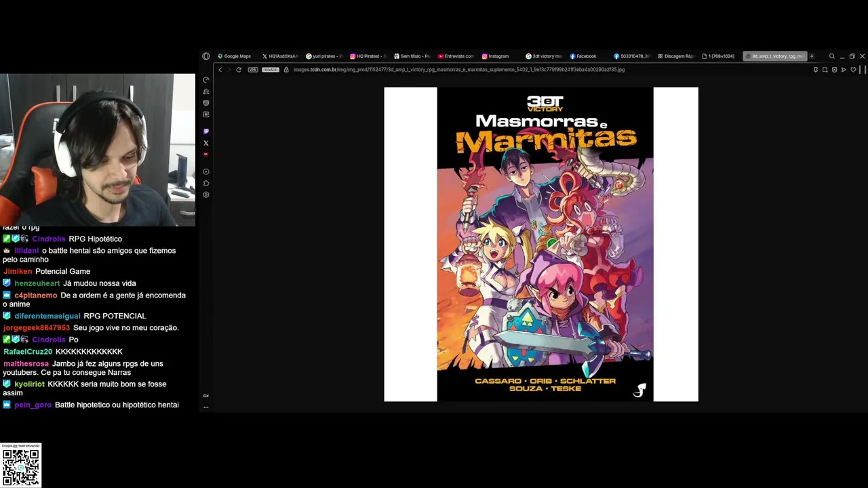Viewport: 868px width, 488px height.
Task: Focus the address bar URL field
Action: point(459,70)
